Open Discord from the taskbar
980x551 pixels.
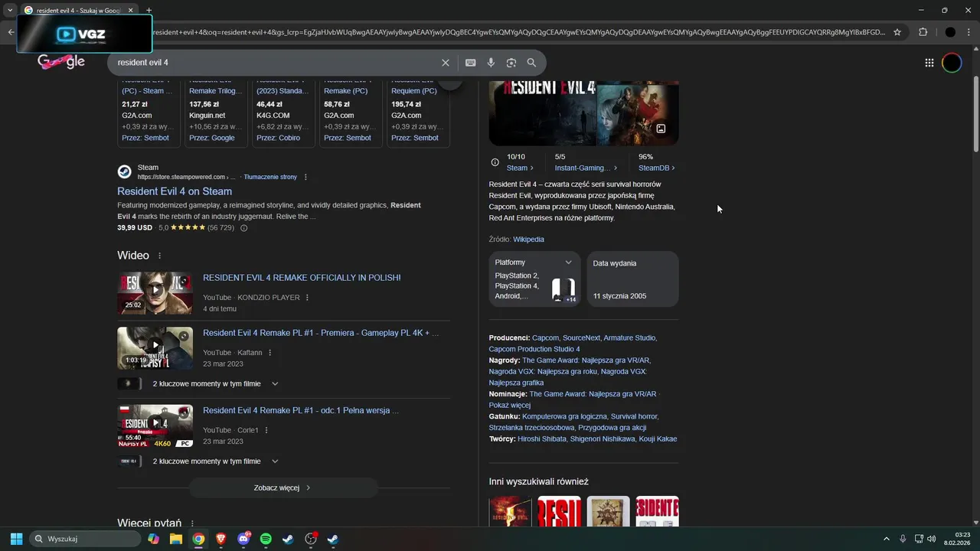pyautogui.click(x=243, y=539)
